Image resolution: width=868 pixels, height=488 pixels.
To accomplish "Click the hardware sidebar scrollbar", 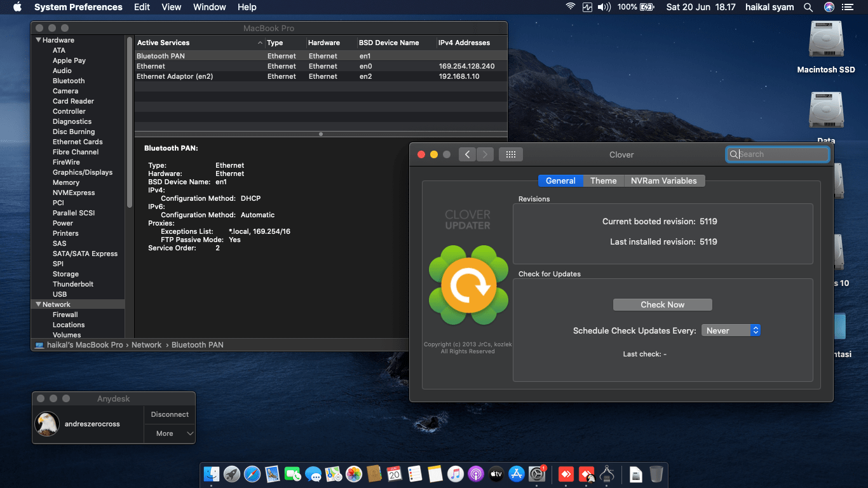I will 130,121.
